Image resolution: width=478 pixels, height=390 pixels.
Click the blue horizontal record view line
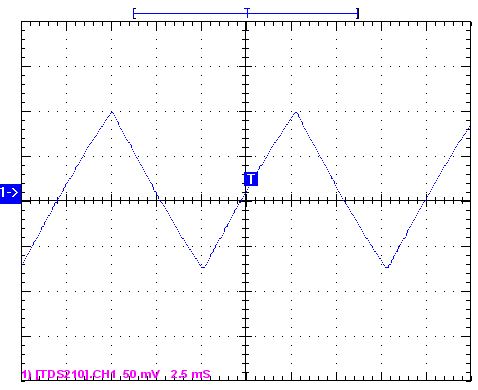pyautogui.click(x=246, y=14)
